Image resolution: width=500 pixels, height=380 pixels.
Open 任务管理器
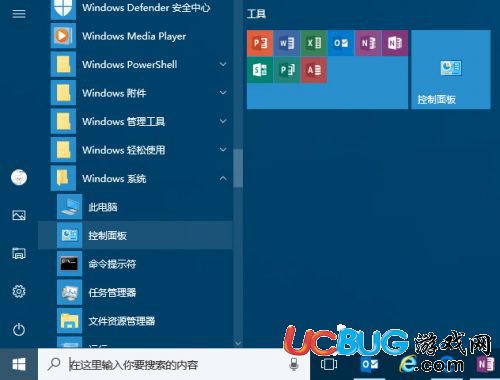click(144, 292)
